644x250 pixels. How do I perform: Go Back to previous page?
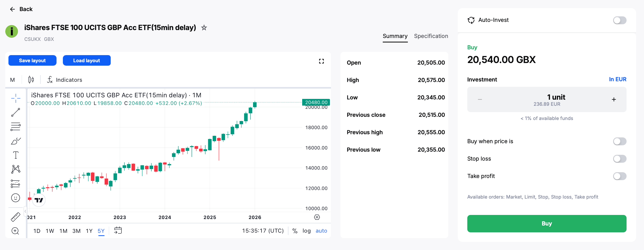tap(21, 9)
